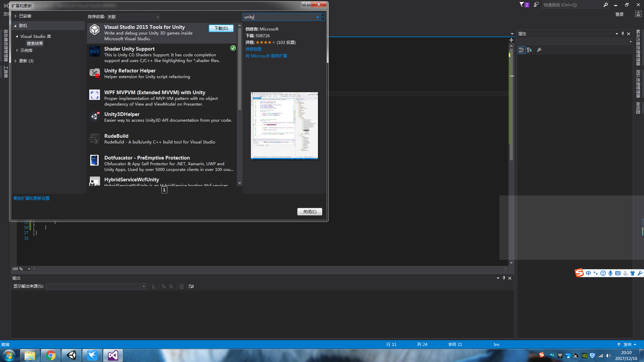Screen dimensions: 644x362
Task: Select the Unity Refactor Helper extension
Action: pos(162,76)
